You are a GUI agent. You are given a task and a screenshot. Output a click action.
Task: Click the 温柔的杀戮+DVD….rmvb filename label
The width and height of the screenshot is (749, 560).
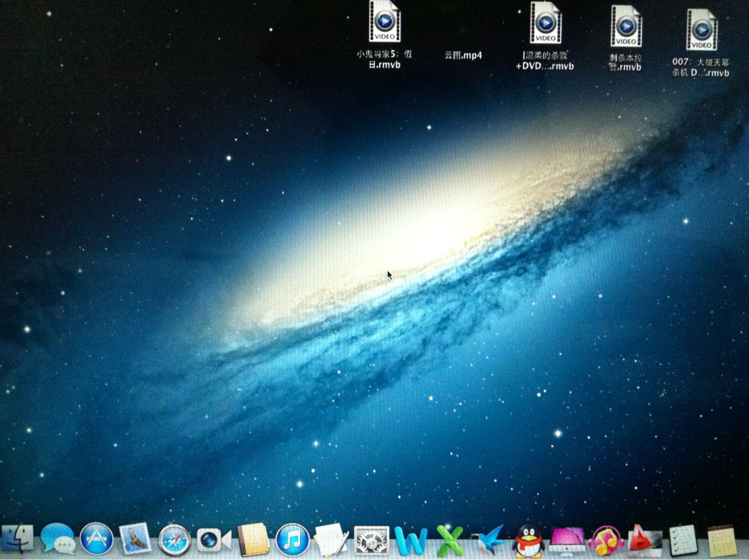(545, 61)
